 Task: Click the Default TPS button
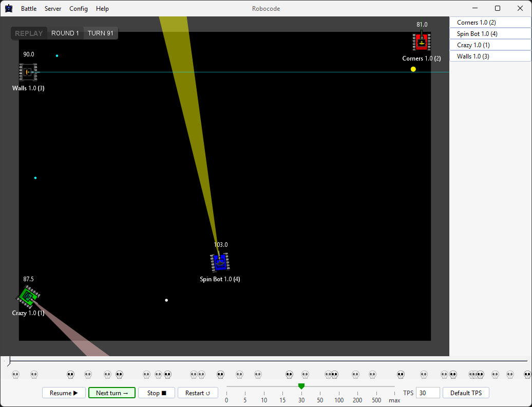point(466,393)
